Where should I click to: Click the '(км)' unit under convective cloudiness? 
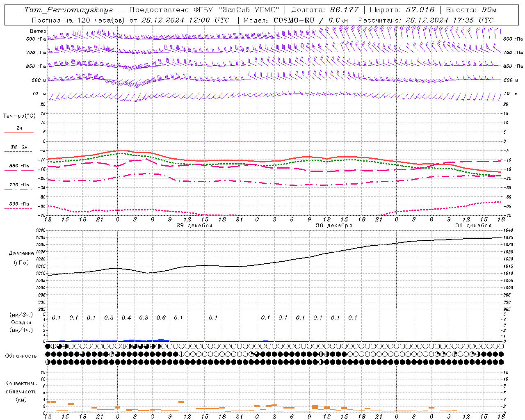(21, 399)
